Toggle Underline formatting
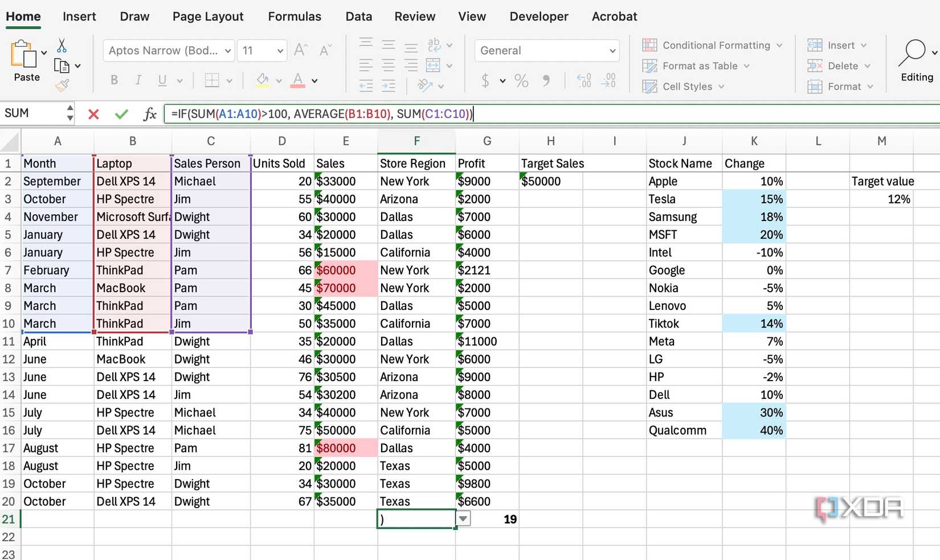This screenshot has height=560, width=940. (162, 80)
